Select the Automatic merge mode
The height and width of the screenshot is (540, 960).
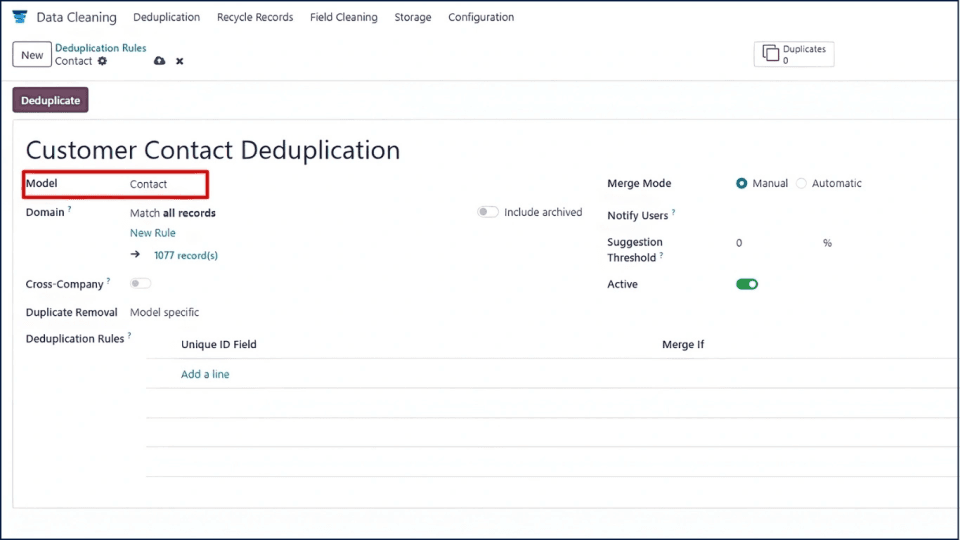click(x=801, y=184)
